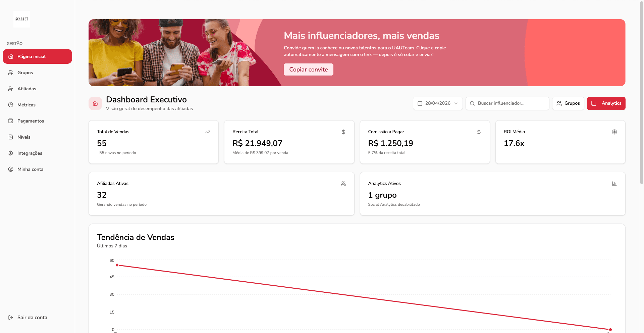Click the Grupos button near search

568,103
